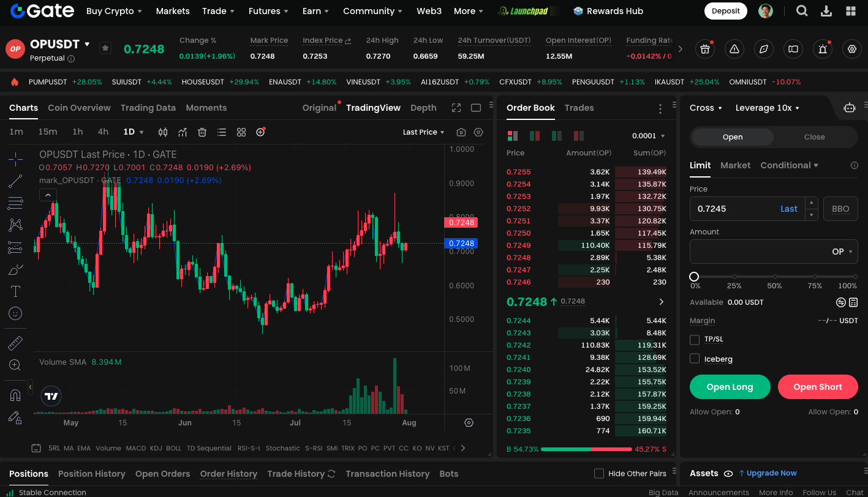
Task: Switch order mode to Open
Action: pyautogui.click(x=733, y=137)
